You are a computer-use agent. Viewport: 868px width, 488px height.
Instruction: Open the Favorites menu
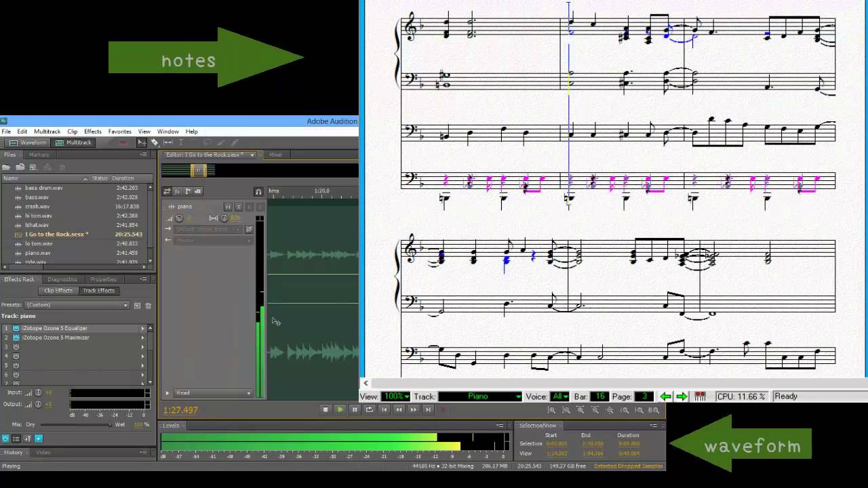(120, 131)
